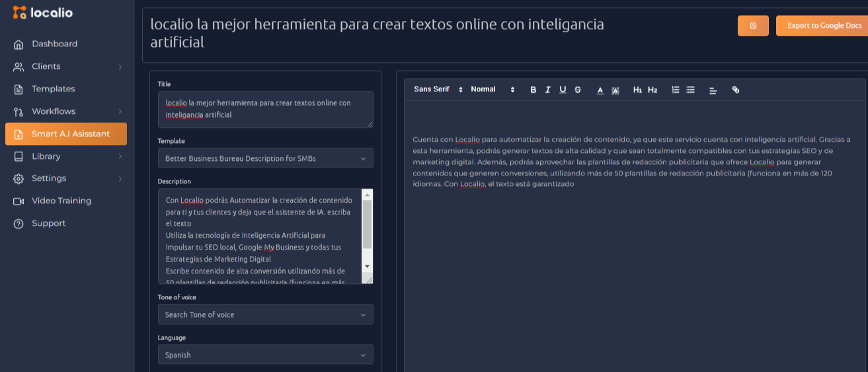The image size is (868, 372).
Task: Click the Workflows branch icon
Action: pos(19,112)
